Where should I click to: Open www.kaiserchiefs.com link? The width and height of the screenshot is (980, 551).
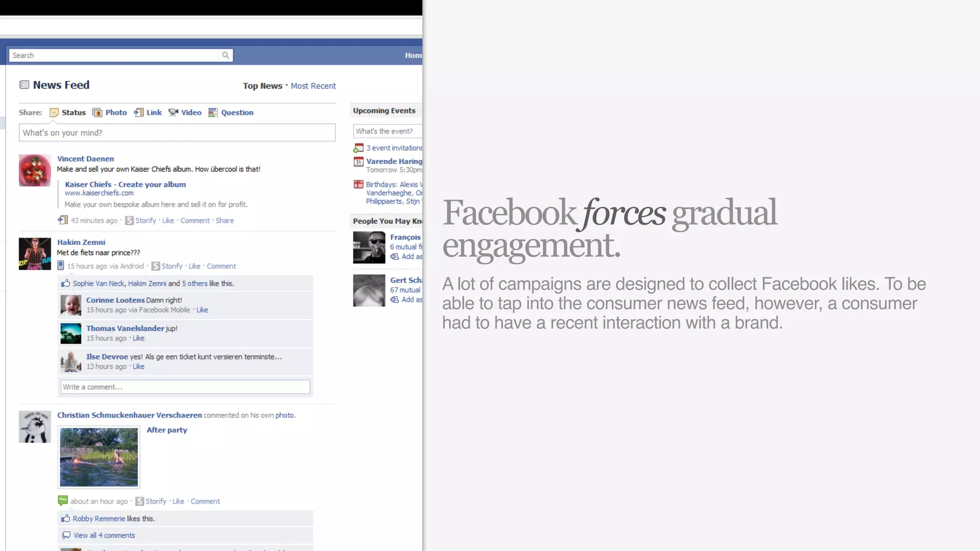[x=99, y=193]
